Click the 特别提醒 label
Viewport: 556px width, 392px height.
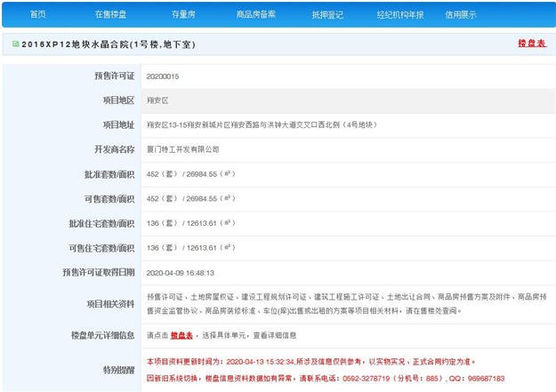[119, 370]
